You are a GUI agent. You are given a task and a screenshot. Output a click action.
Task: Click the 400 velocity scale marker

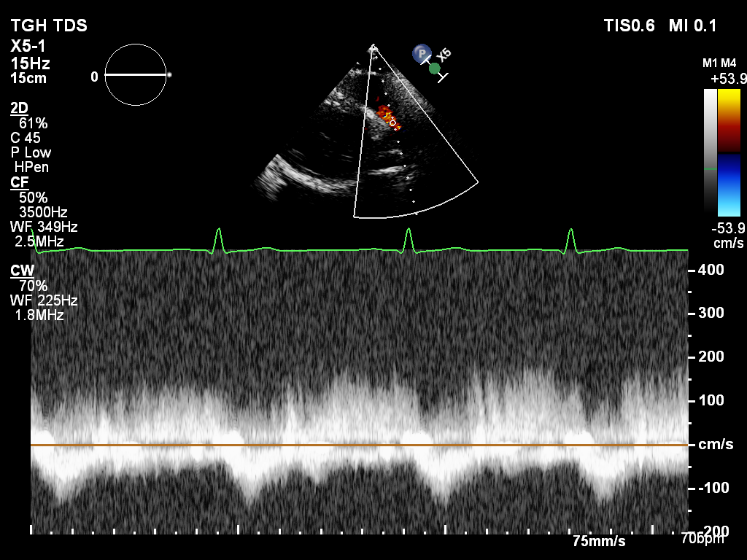pos(710,270)
